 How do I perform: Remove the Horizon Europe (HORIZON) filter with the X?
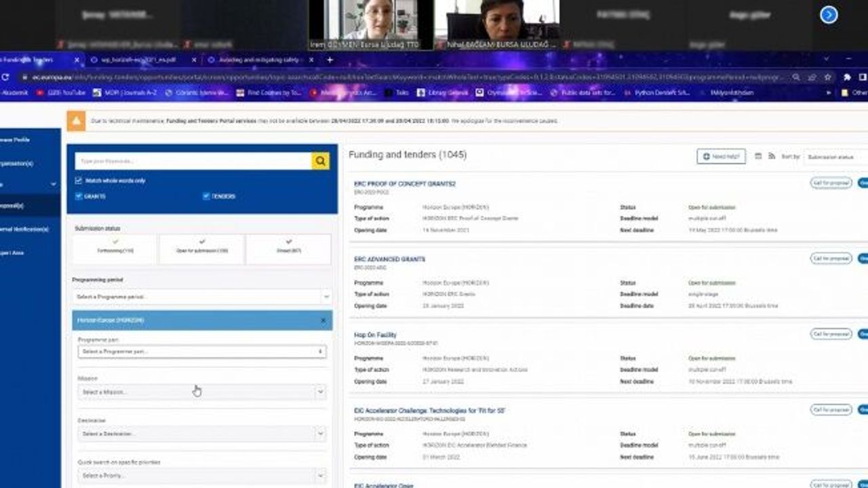click(x=323, y=320)
